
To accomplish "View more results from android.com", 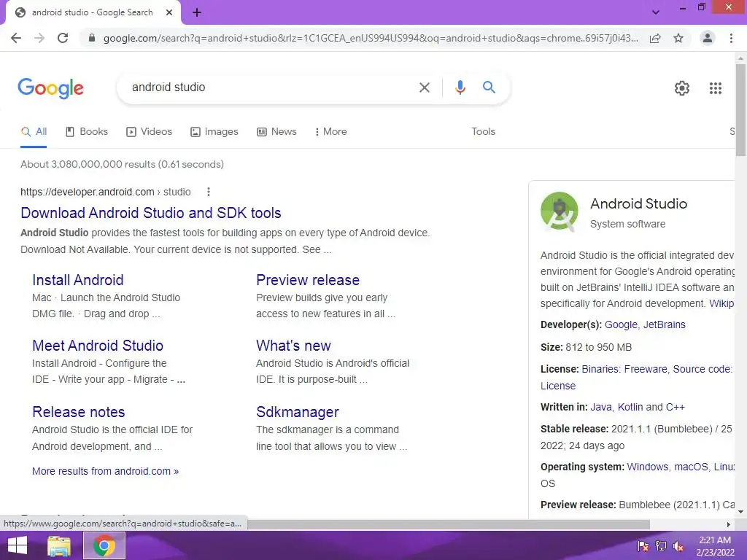I will pos(105,472).
